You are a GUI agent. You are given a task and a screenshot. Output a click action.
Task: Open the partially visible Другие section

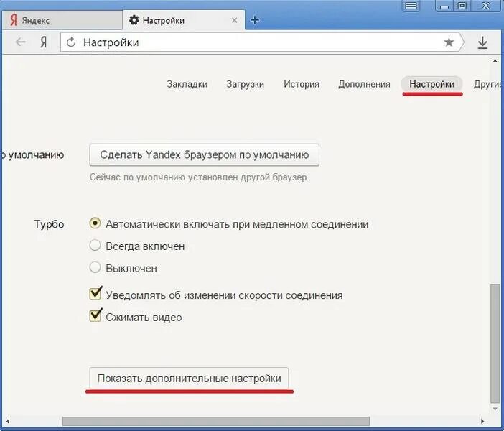[487, 84]
